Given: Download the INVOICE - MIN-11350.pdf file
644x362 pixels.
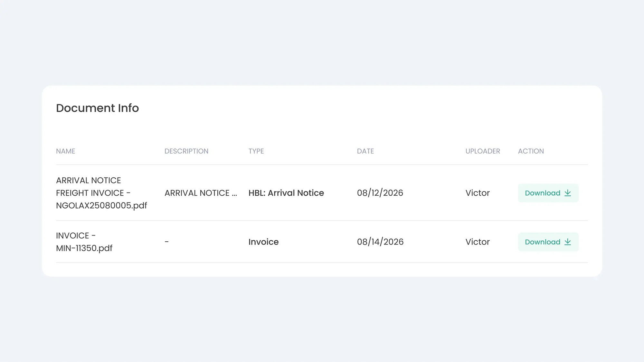Looking at the screenshot, I should pyautogui.click(x=548, y=242).
